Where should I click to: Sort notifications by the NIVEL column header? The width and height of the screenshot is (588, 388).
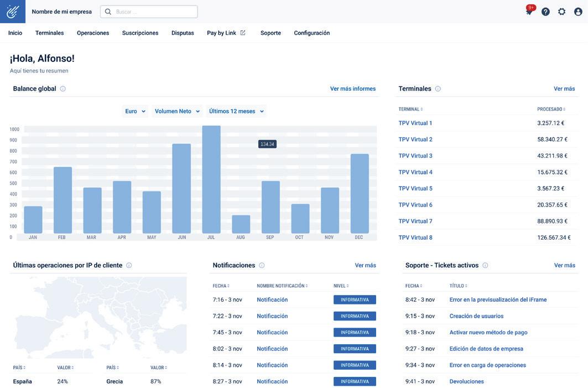coord(341,286)
